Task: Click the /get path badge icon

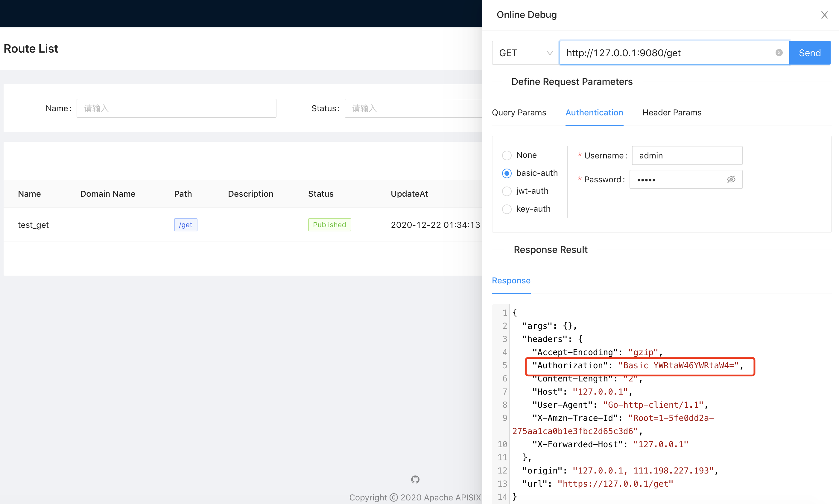Action: pos(185,224)
